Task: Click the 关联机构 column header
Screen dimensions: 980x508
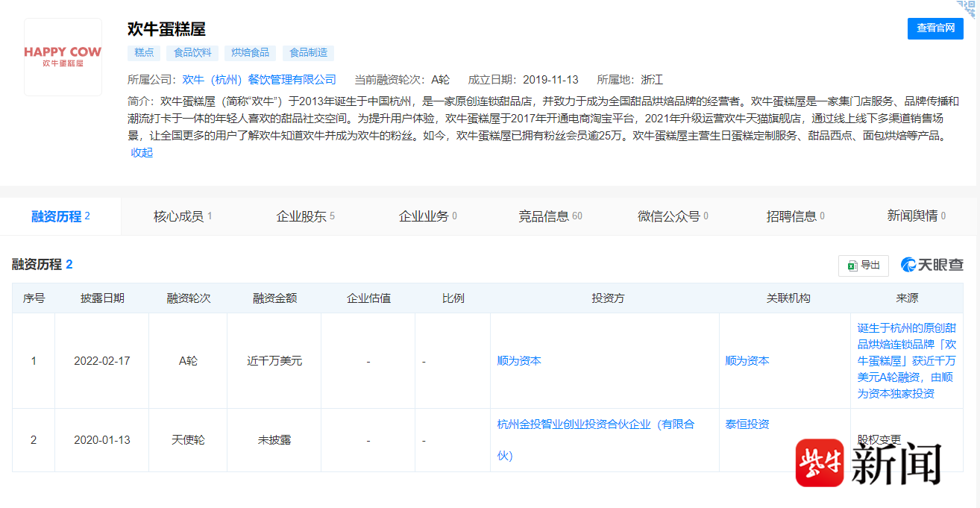Action: (788, 298)
